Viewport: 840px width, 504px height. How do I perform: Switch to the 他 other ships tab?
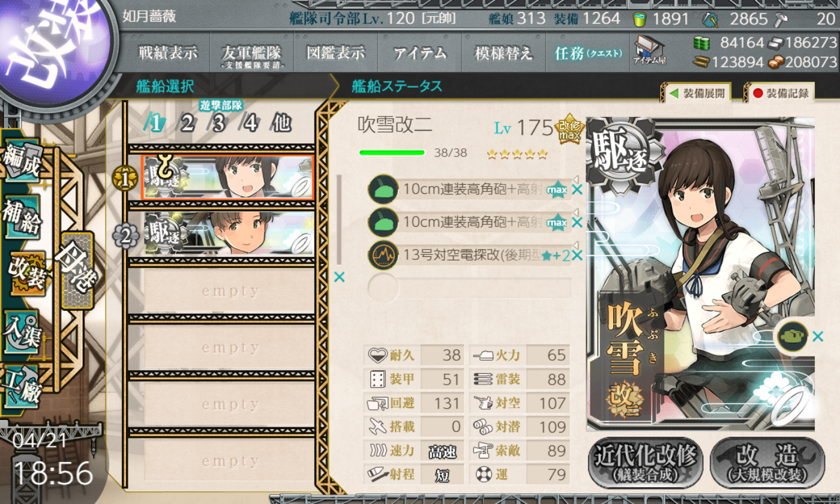pyautogui.click(x=281, y=123)
